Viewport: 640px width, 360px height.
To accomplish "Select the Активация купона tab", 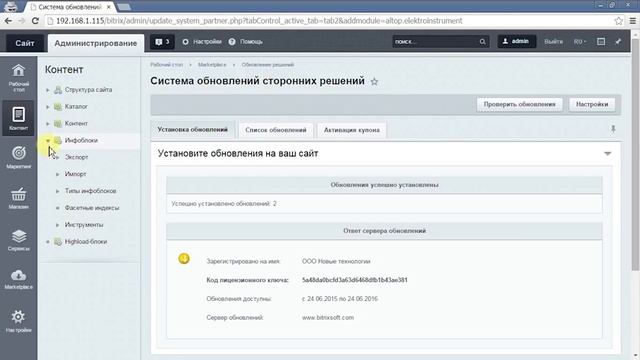I will pyautogui.click(x=351, y=130).
